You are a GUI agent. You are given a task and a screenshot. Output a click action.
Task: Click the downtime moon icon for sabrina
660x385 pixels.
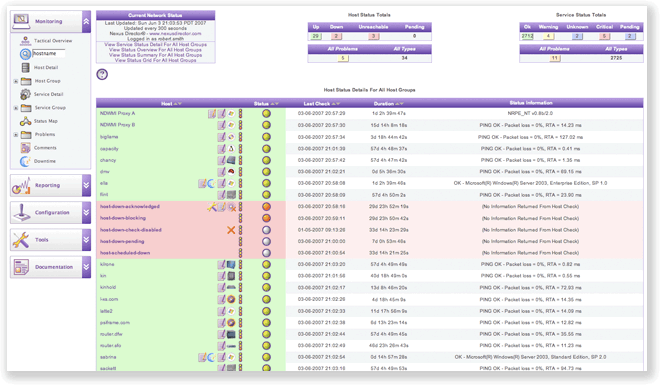[x=211, y=357]
